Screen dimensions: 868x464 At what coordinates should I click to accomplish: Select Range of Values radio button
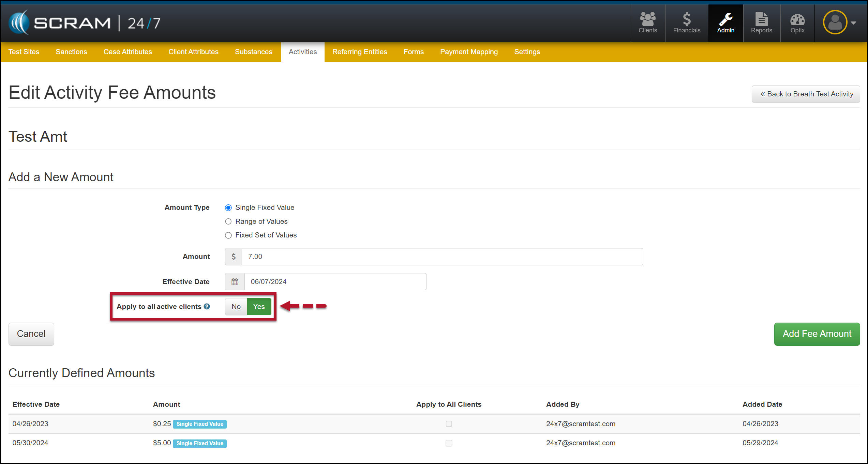tap(228, 222)
